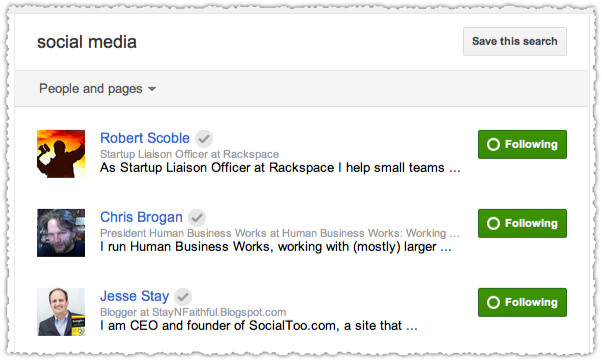Screen dimensions: 602x361
Task: Open Chris Brogan's profile link
Action: (141, 217)
